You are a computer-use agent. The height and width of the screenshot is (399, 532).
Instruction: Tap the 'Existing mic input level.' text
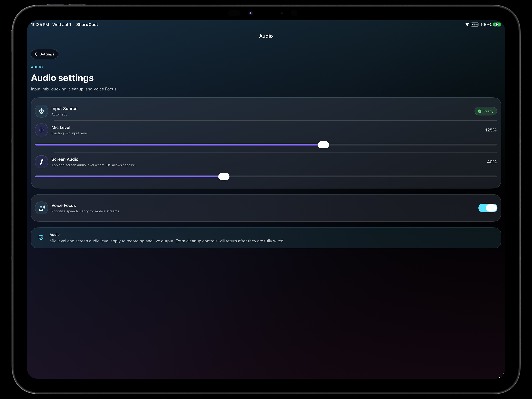[70, 133]
